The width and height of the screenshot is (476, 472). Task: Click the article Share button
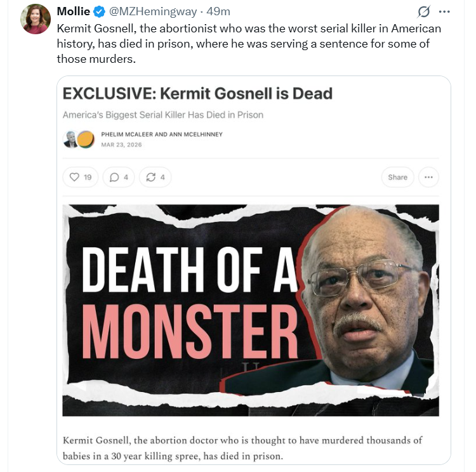(x=397, y=177)
